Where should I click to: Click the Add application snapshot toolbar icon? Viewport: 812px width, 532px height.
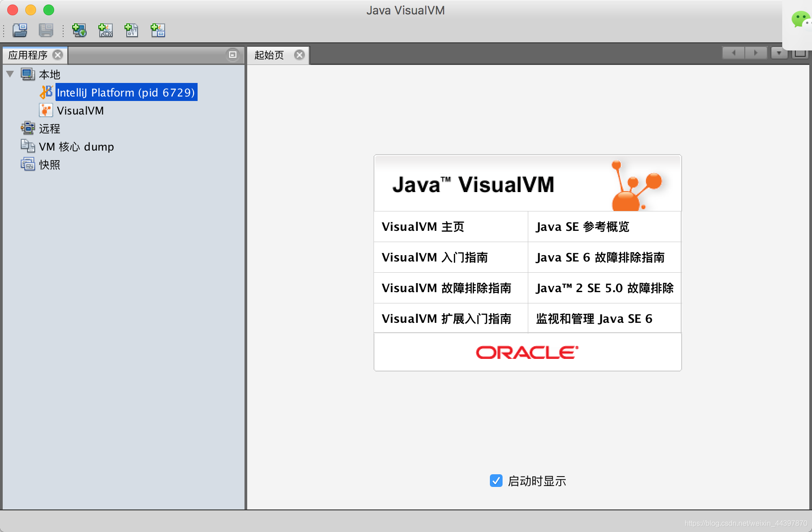(158, 30)
